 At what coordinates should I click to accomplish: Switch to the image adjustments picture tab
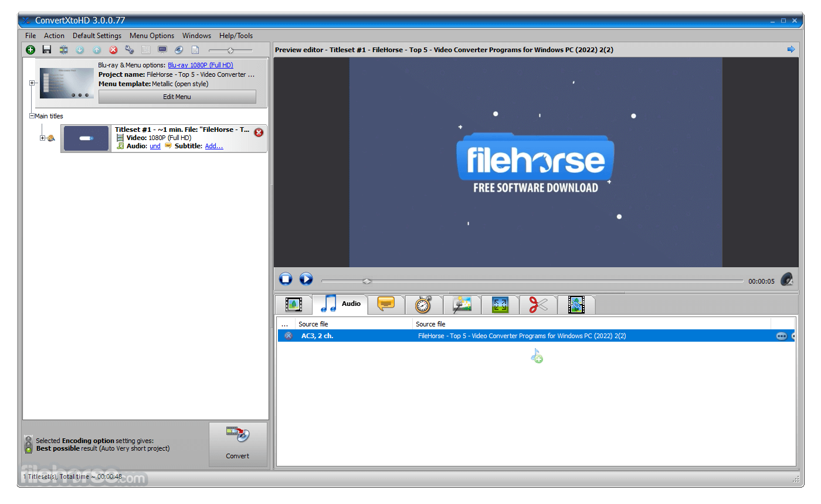(x=462, y=304)
